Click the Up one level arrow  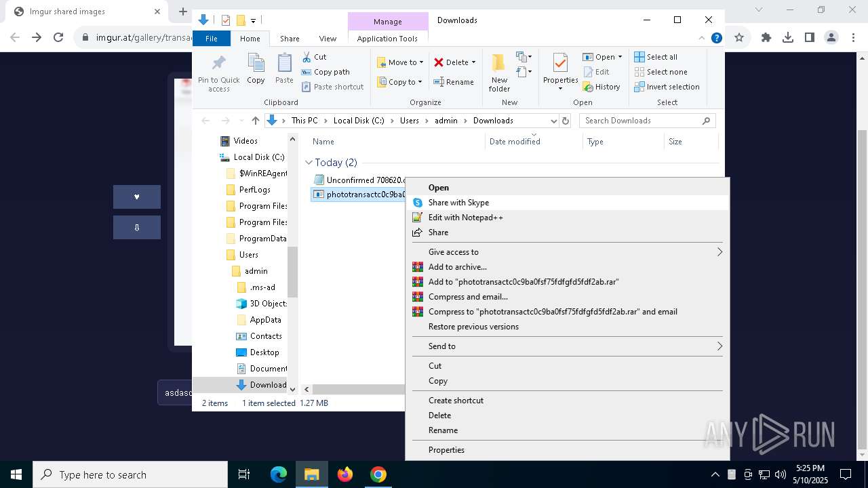[255, 121]
